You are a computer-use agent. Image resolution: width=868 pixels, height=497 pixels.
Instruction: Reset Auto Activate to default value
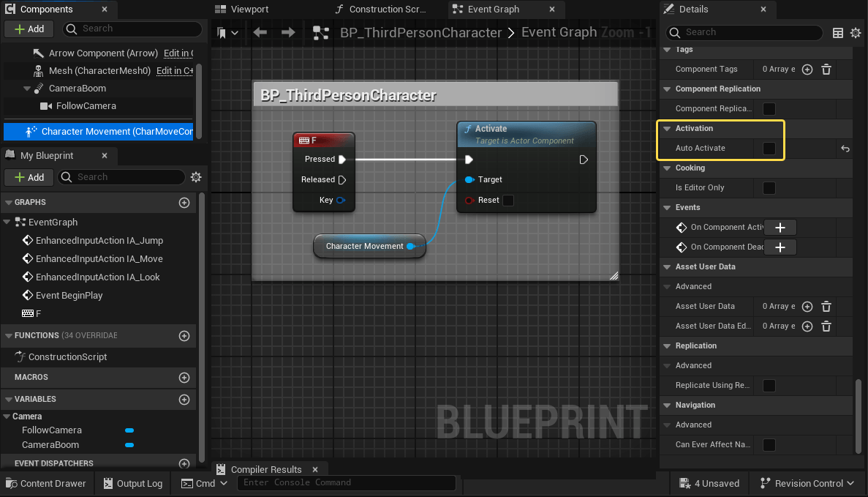coord(845,149)
